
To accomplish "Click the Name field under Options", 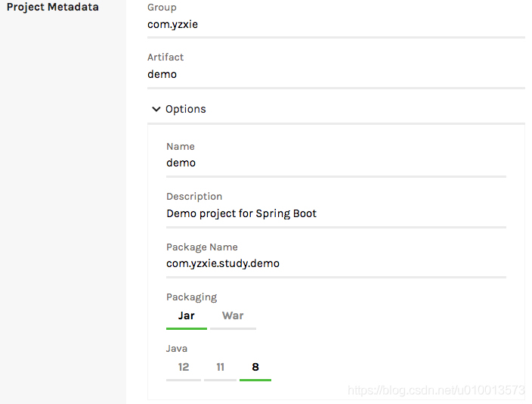I will 336,163.
